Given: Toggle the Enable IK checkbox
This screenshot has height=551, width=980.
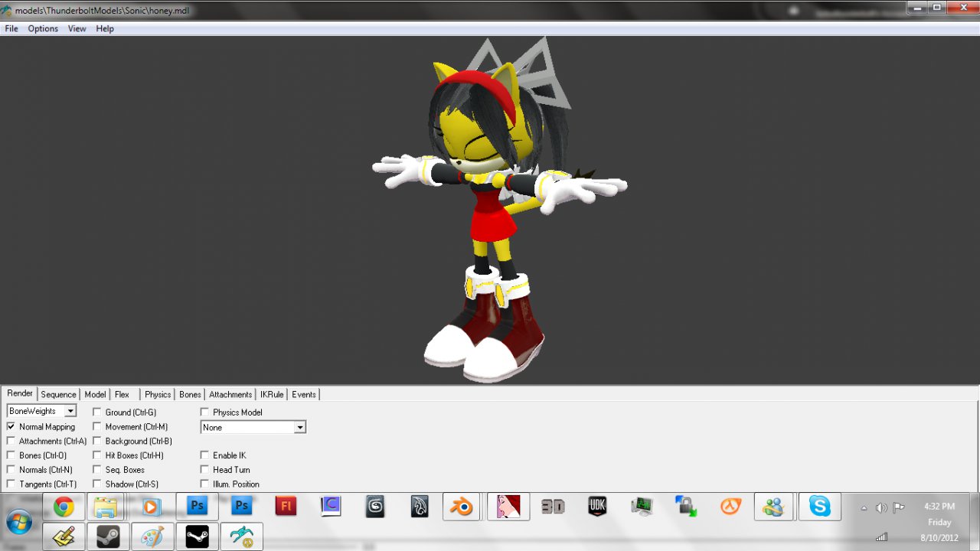Looking at the screenshot, I should [x=204, y=455].
